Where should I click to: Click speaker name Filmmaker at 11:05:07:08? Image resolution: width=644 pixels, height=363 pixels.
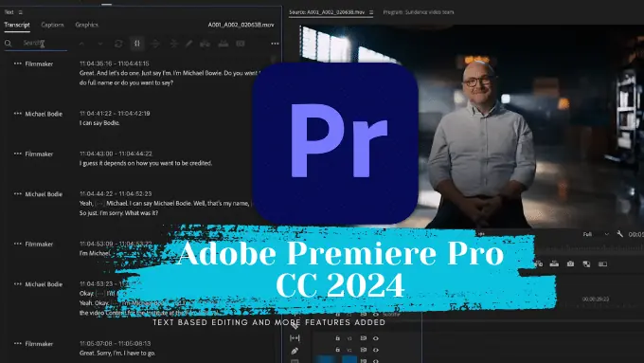pos(39,344)
